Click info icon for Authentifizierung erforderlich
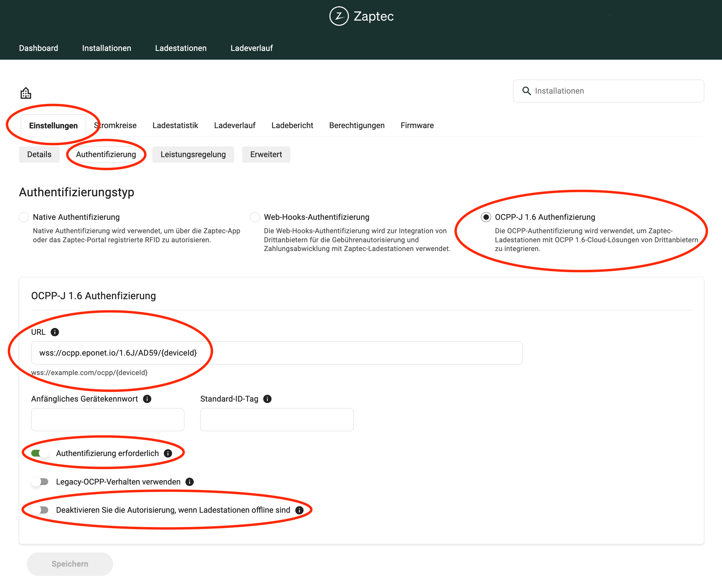 [168, 453]
